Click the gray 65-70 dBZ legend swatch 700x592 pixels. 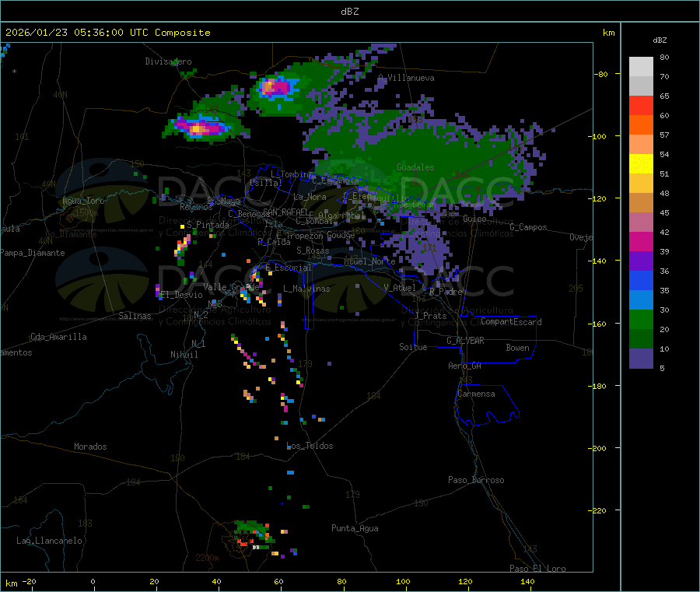pyautogui.click(x=641, y=86)
